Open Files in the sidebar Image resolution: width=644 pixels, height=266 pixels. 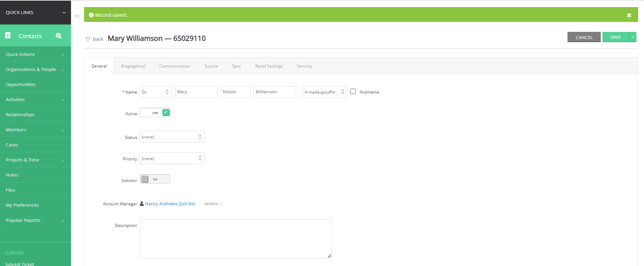click(35, 190)
